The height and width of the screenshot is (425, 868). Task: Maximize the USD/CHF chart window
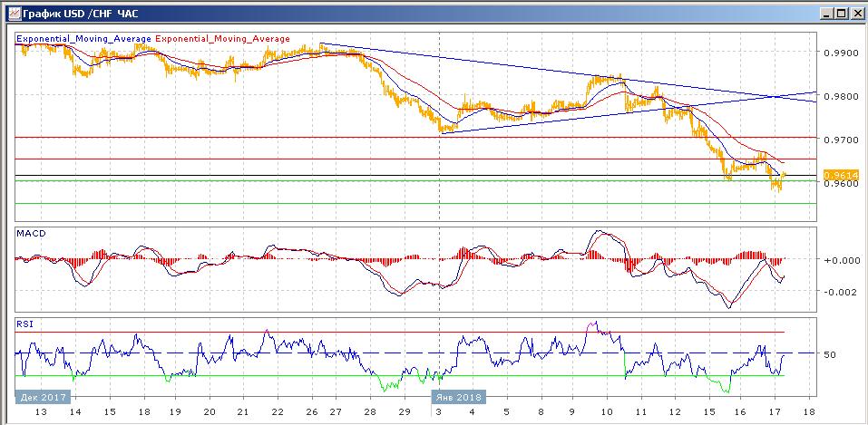[839, 14]
